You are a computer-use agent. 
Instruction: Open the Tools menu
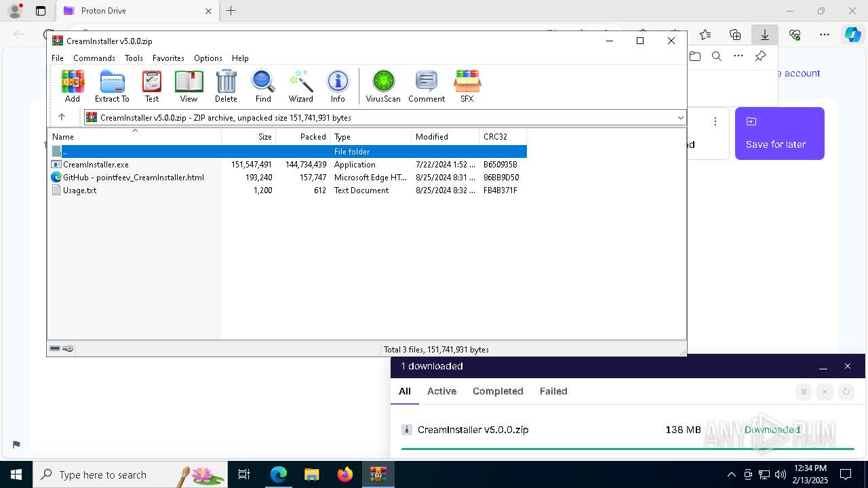pos(134,58)
